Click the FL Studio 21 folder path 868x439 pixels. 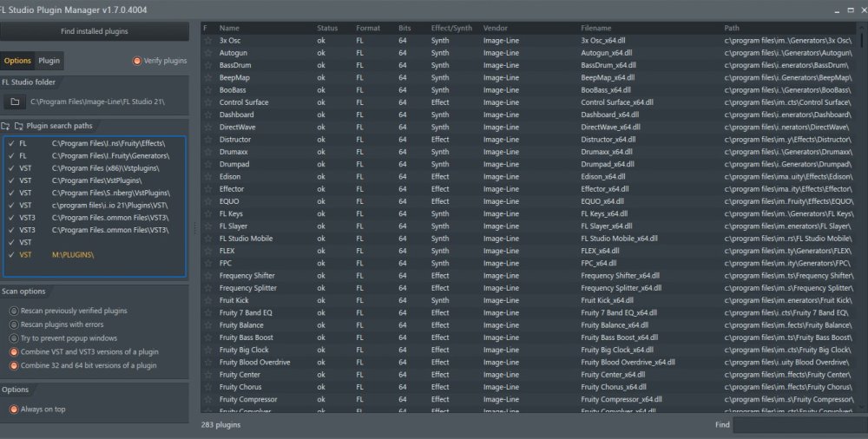click(x=97, y=102)
